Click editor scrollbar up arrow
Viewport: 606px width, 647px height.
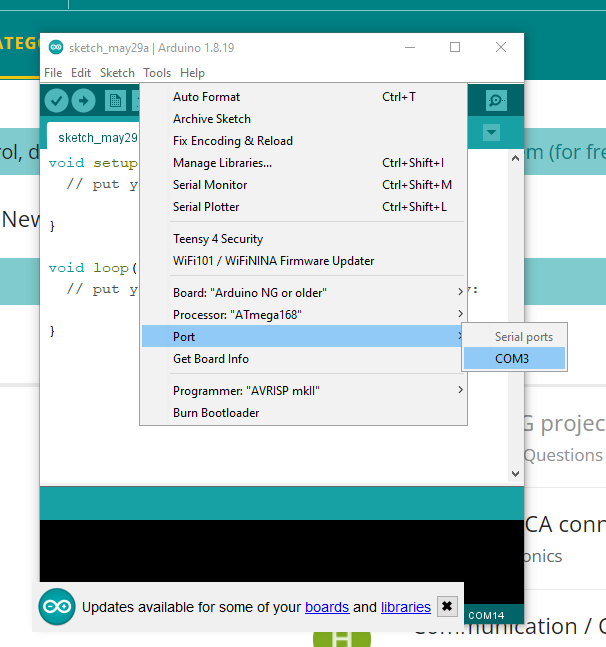[x=515, y=158]
